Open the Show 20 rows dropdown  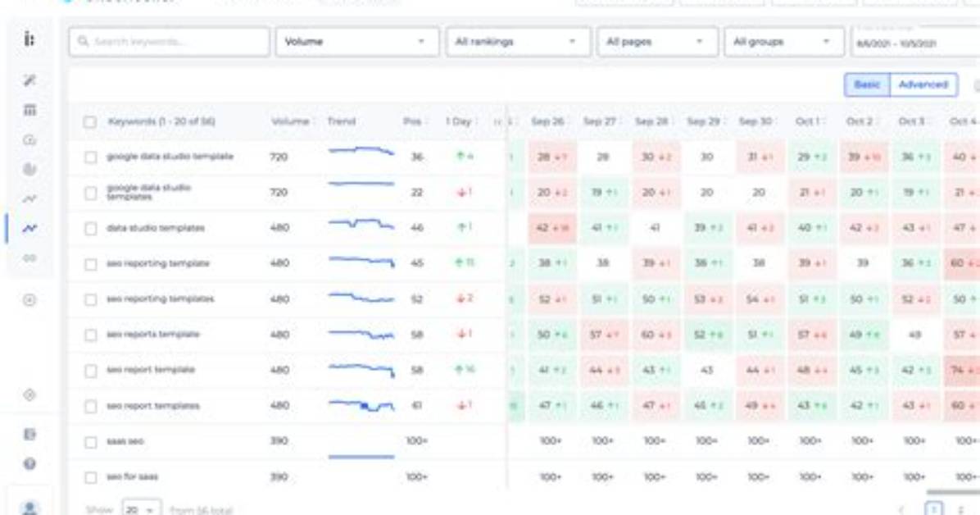pyautogui.click(x=141, y=510)
